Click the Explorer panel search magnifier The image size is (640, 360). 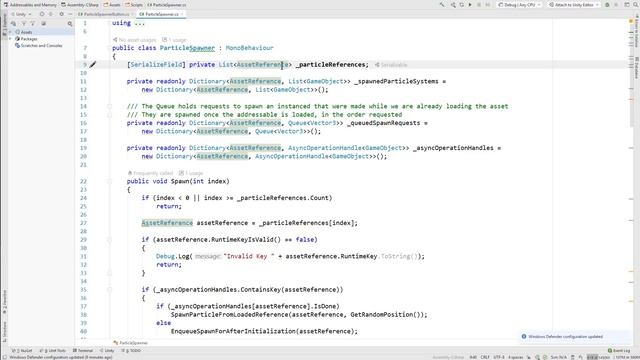70,24
